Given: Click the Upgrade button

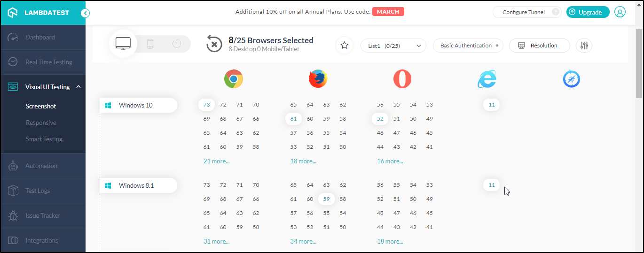Looking at the screenshot, I should click(588, 12).
